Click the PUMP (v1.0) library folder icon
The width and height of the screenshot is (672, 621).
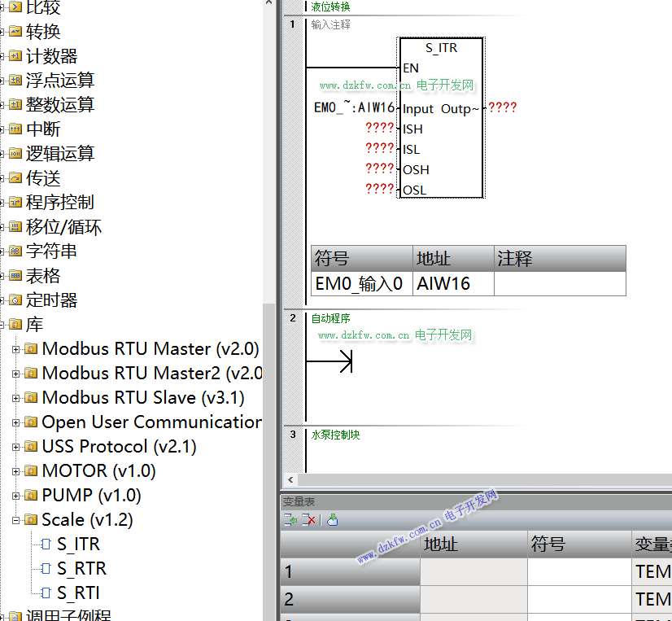pos(31,496)
